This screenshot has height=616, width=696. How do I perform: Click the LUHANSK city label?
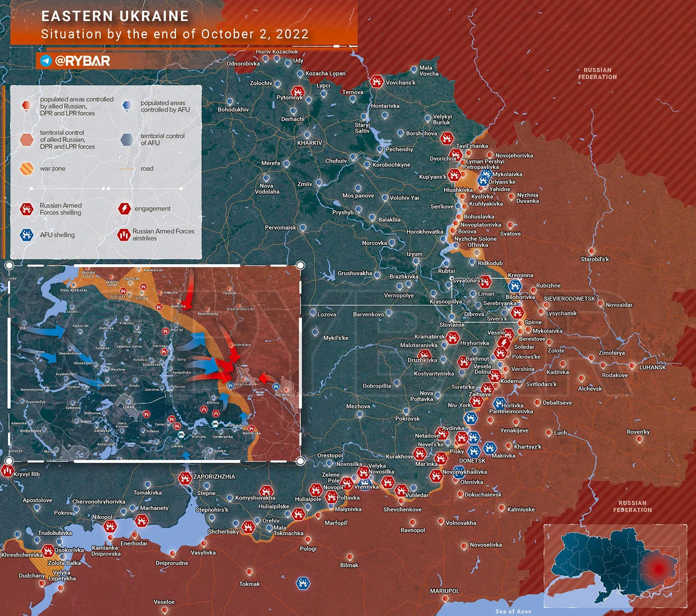tap(653, 368)
